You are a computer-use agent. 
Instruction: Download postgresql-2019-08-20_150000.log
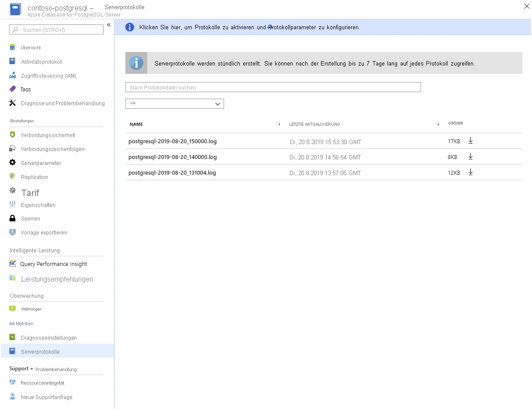click(470, 141)
